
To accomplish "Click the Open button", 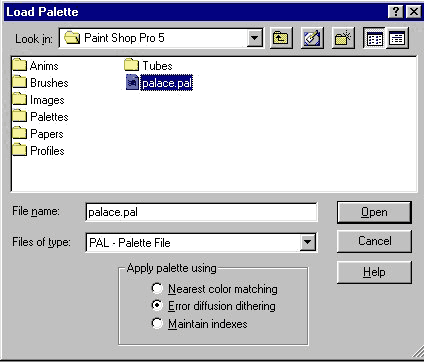I will (374, 212).
